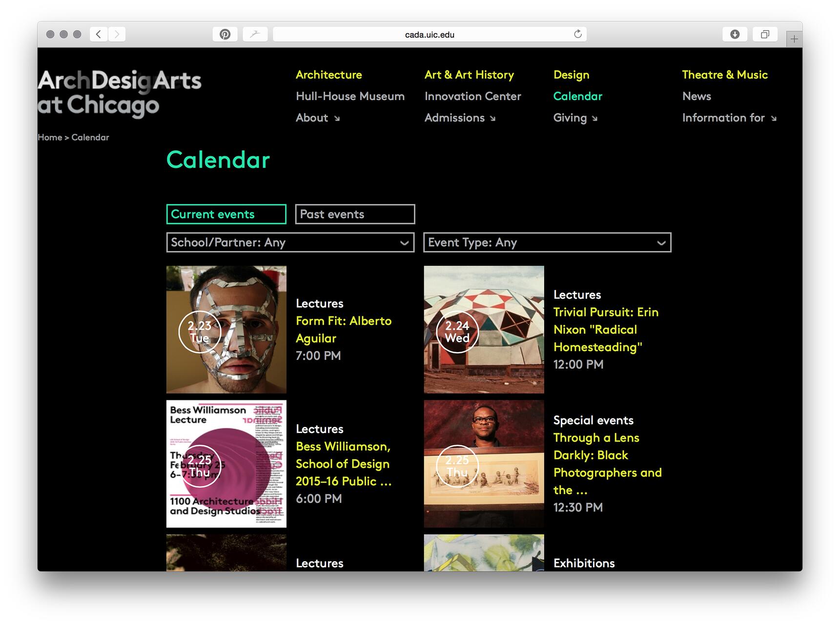Open the downloads icon in toolbar
The height and width of the screenshot is (625, 840).
coord(735,34)
